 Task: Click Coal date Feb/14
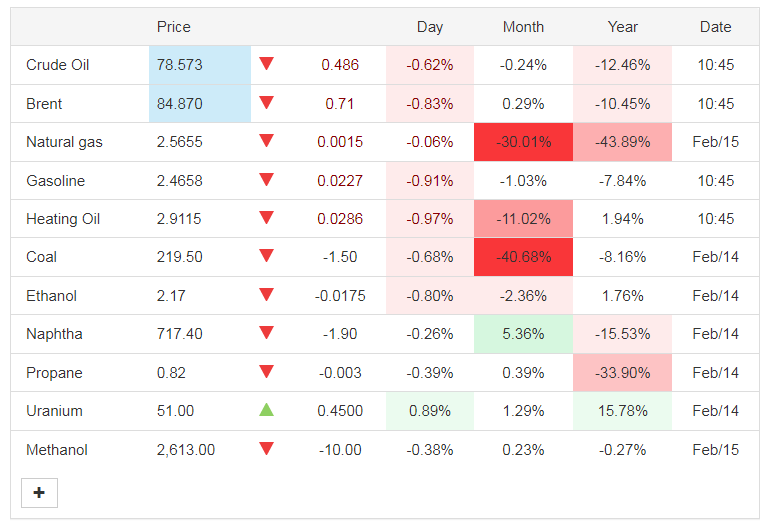coord(716,257)
